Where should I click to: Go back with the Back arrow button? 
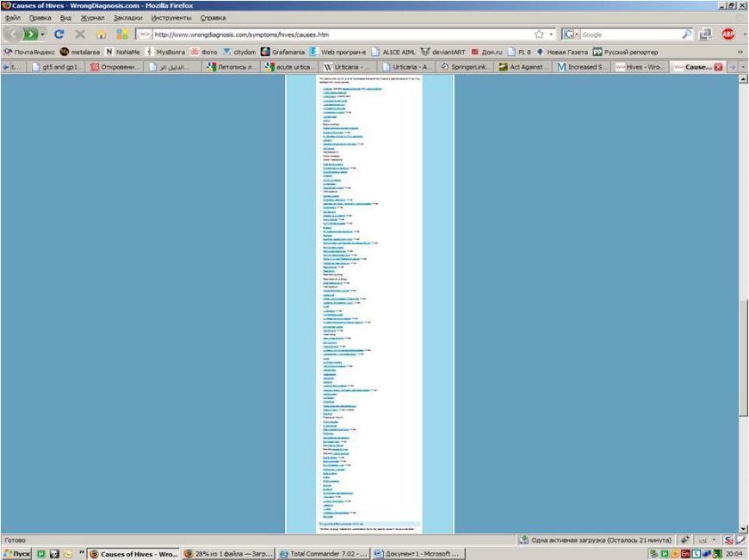pyautogui.click(x=13, y=34)
